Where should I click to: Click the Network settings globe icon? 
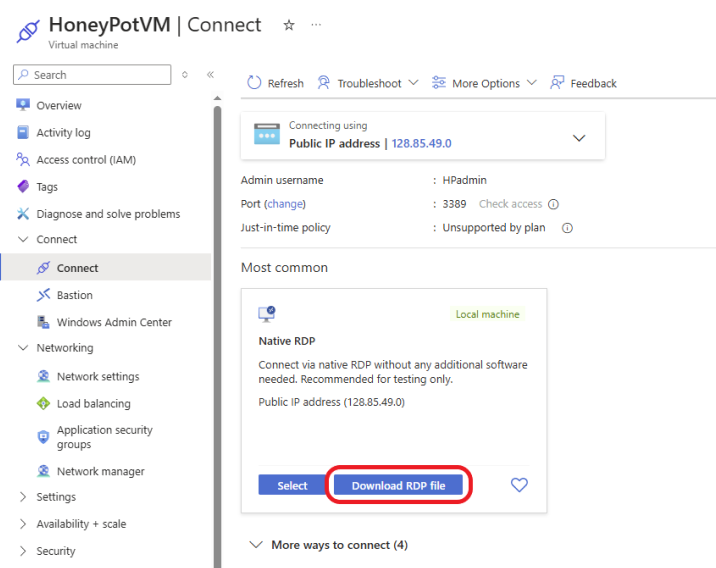43,376
